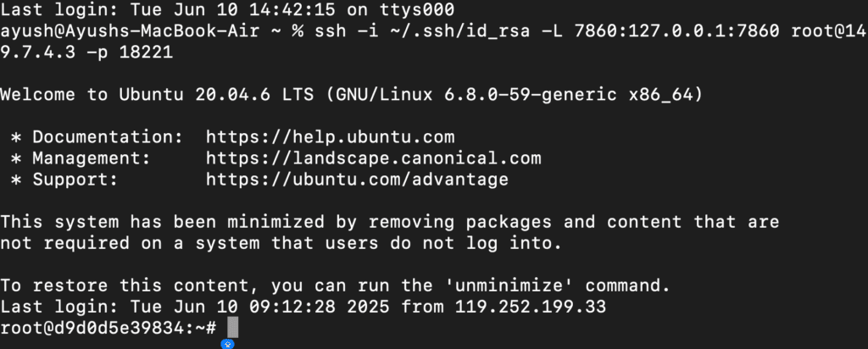Click the ayush@Ayushs-MacBook-Air local prompt
Viewport: 868px width, 349px height.
[x=130, y=31]
